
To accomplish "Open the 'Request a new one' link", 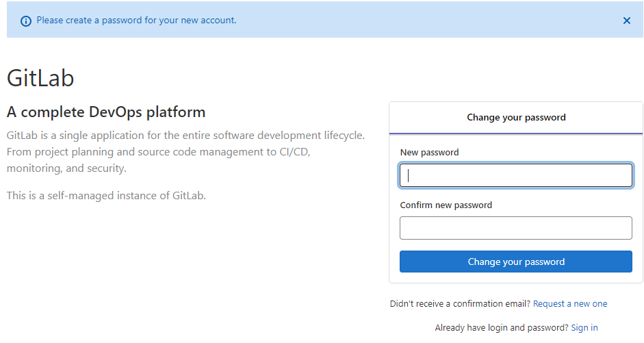I will [570, 304].
